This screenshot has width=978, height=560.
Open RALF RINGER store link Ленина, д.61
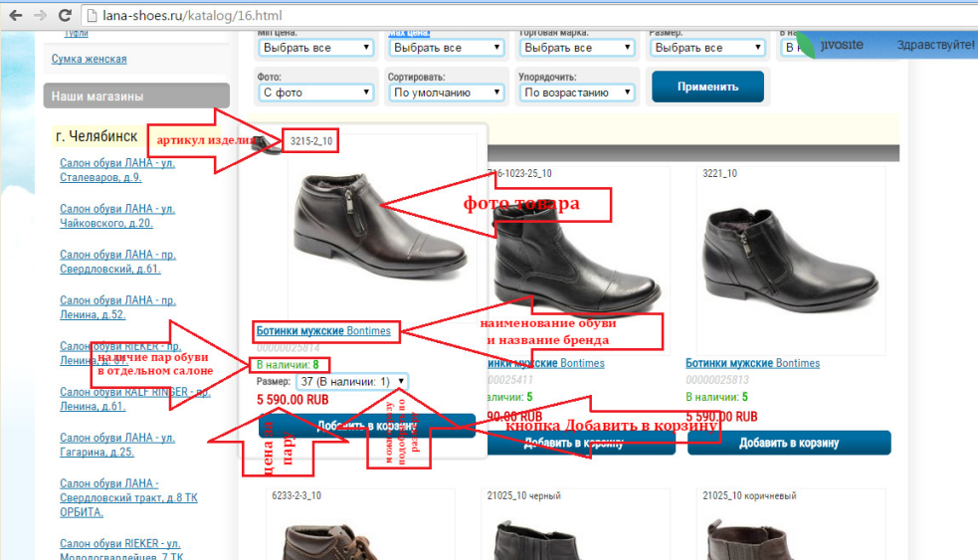(134, 399)
